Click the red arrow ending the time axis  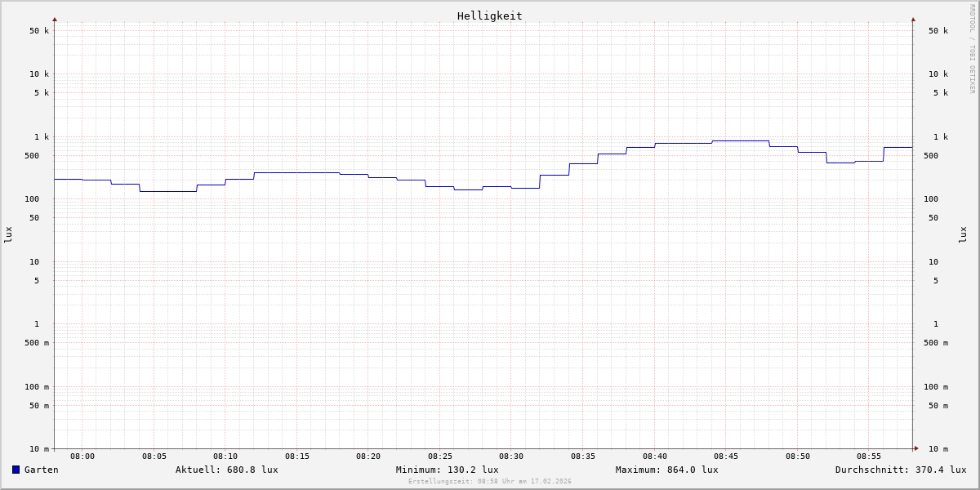pyautogui.click(x=916, y=448)
